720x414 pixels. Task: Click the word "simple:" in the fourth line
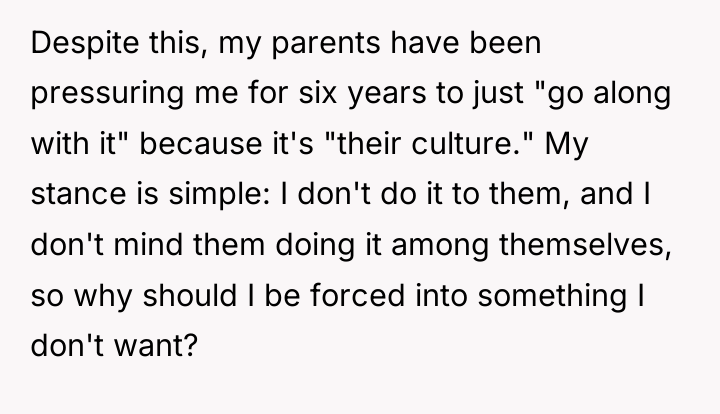[219, 195]
